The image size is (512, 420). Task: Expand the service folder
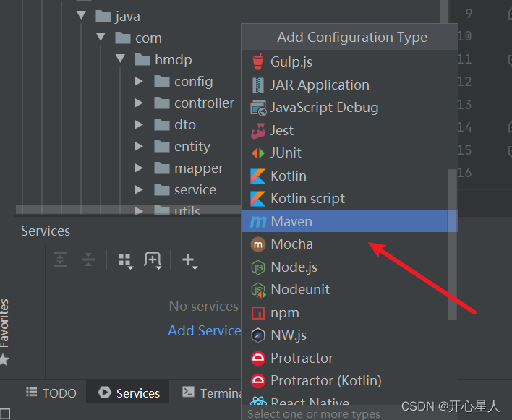click(x=139, y=189)
